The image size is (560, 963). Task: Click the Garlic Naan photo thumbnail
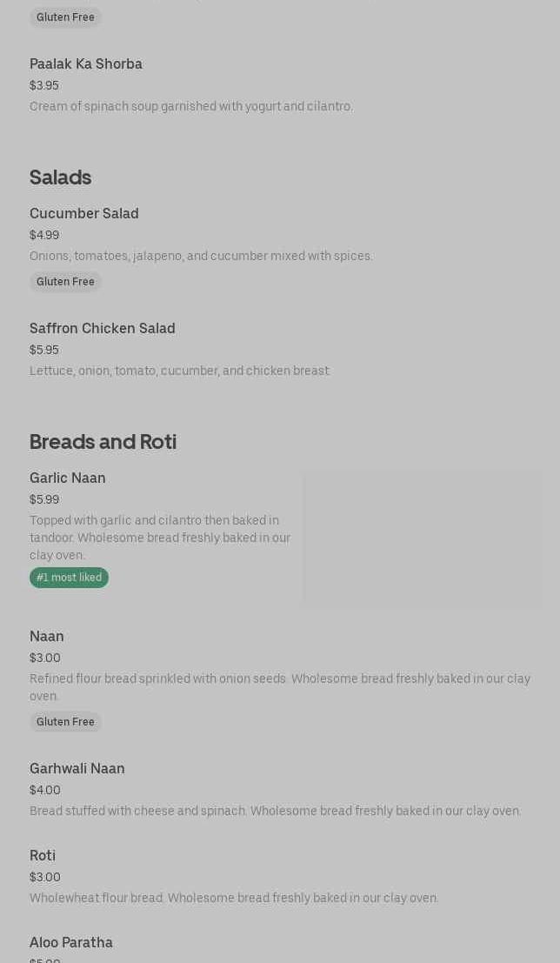[423, 538]
